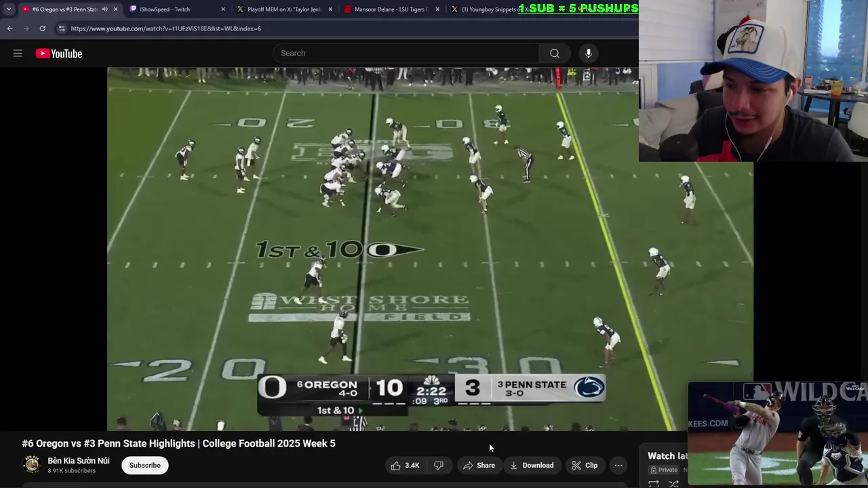Viewport: 868px width, 488px height.
Task: Open the tab search dropdown arrow
Action: point(9,9)
